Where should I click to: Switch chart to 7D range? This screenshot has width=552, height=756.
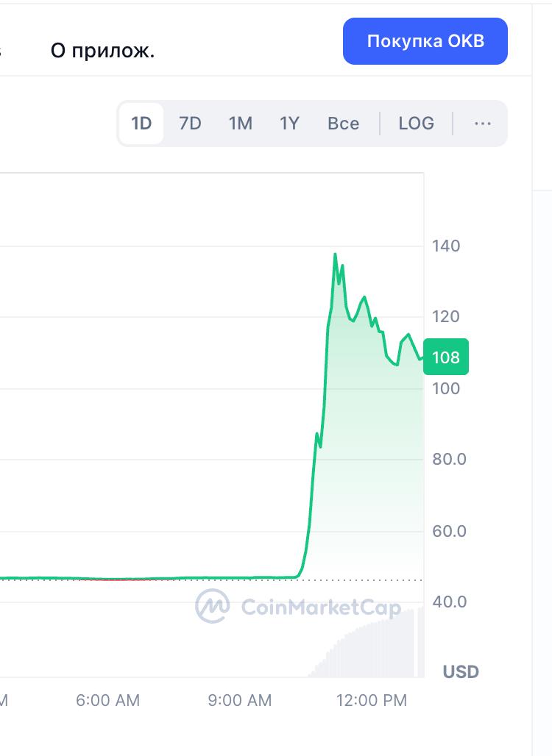190,124
